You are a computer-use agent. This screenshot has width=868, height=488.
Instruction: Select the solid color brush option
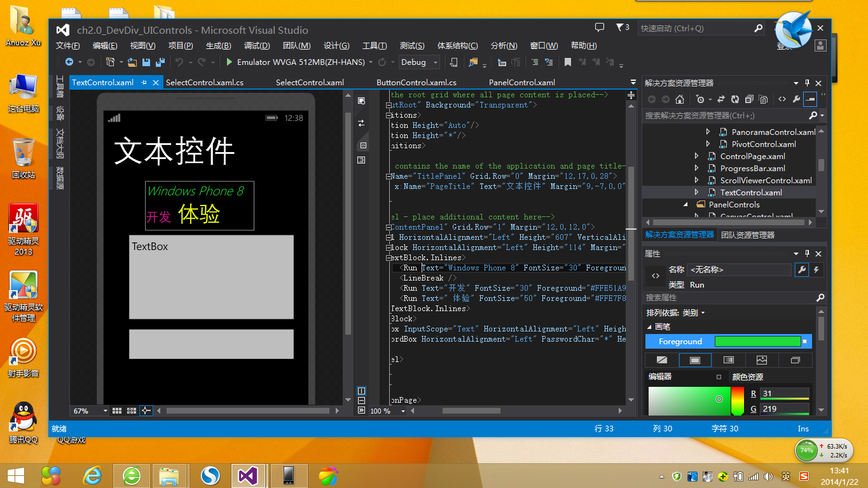pos(695,360)
